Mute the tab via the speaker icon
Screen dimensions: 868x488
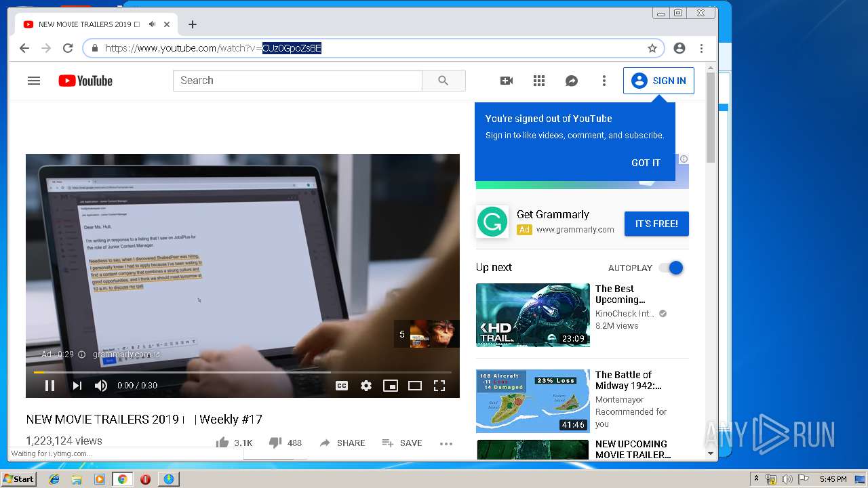click(x=153, y=24)
